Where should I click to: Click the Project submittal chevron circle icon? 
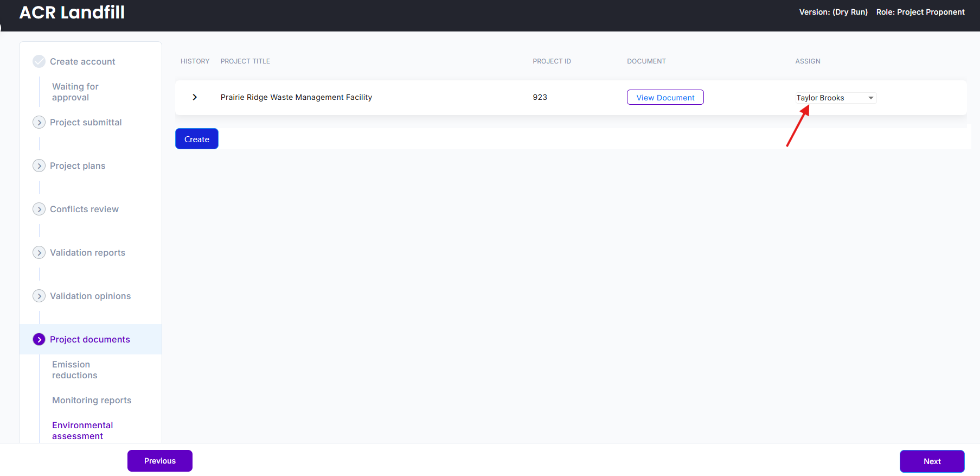pyautogui.click(x=39, y=122)
